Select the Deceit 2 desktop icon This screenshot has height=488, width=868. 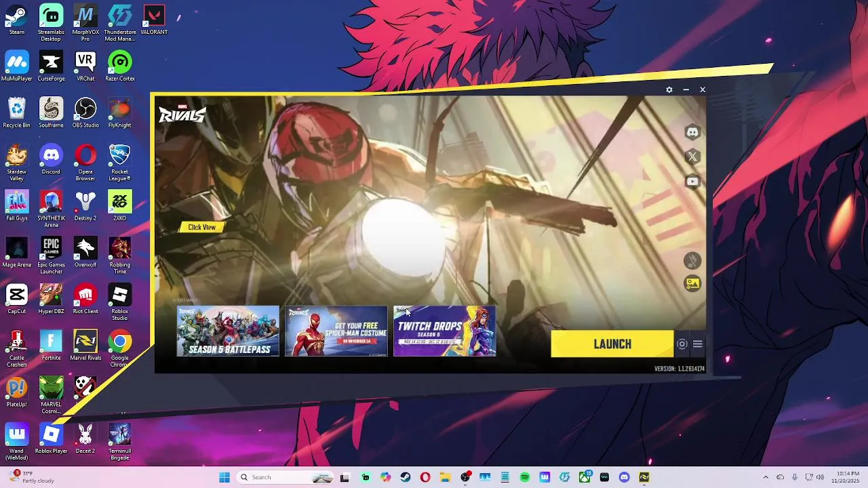pos(85,438)
